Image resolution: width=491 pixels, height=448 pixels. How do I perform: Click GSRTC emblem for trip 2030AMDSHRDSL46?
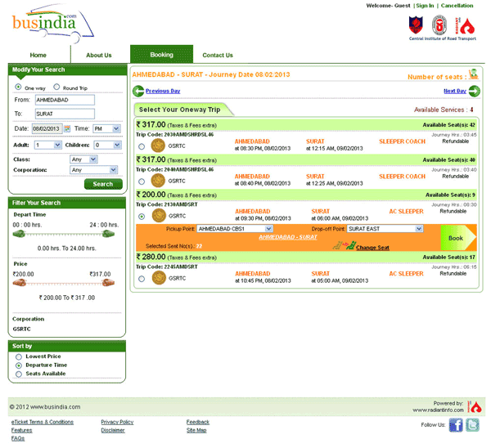point(158,146)
